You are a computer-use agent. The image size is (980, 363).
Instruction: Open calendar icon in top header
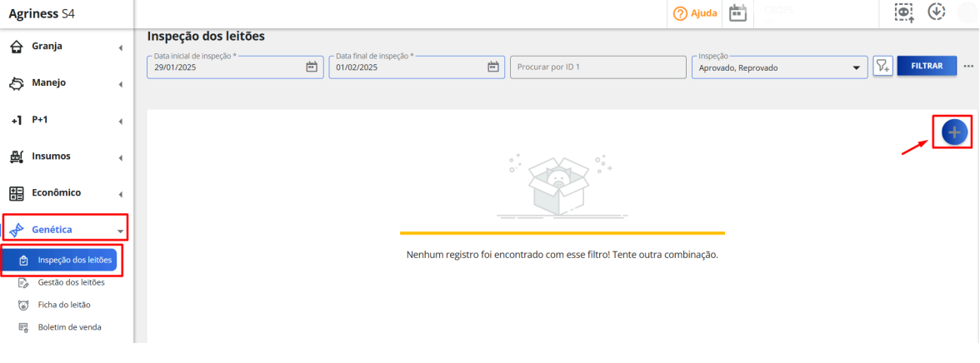(x=738, y=13)
